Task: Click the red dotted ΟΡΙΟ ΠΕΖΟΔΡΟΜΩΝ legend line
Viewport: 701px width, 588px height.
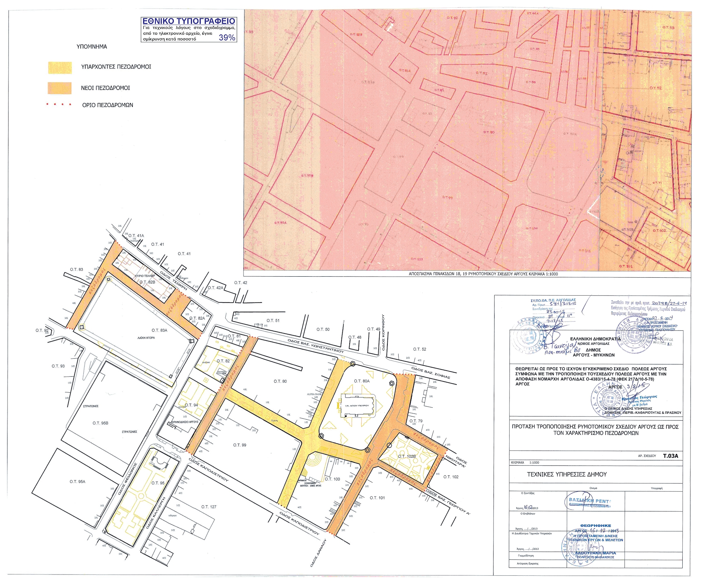Action: (59, 104)
